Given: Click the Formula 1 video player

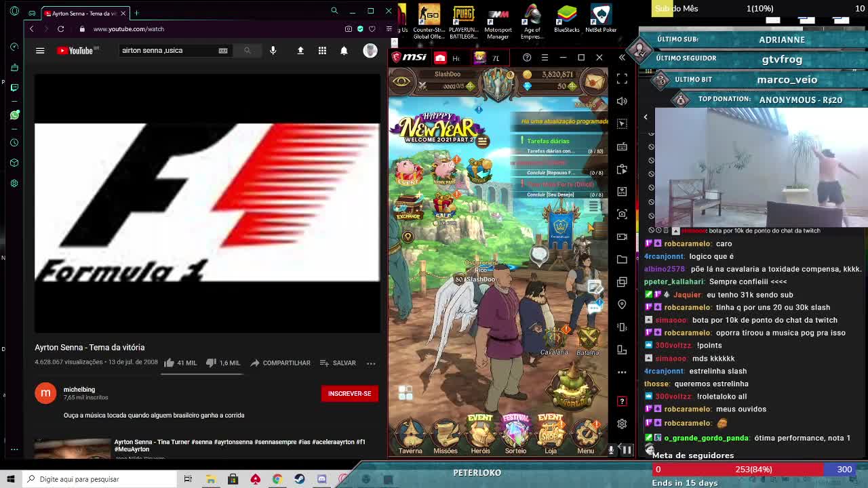Looking at the screenshot, I should tap(208, 202).
